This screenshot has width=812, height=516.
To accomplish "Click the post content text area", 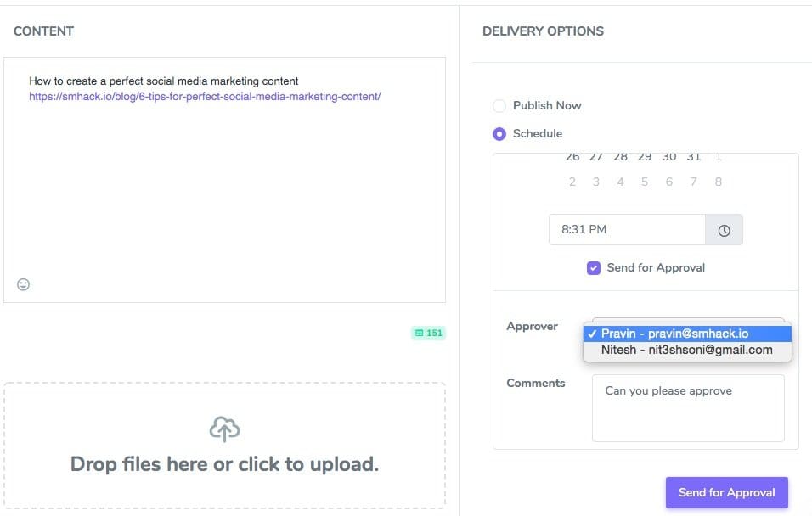I will pos(224,187).
